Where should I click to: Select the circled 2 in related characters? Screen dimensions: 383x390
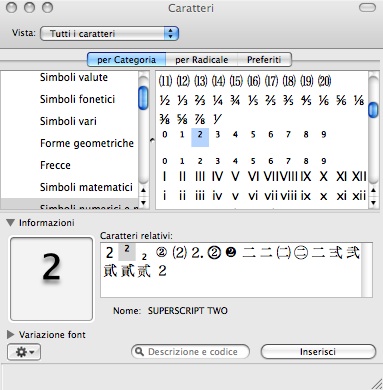pos(161,253)
